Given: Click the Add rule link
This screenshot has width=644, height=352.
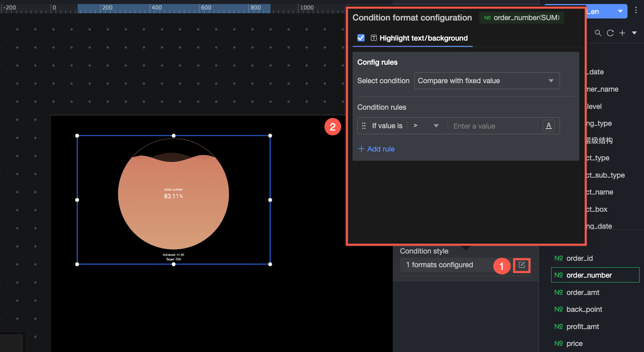Looking at the screenshot, I should tap(376, 149).
